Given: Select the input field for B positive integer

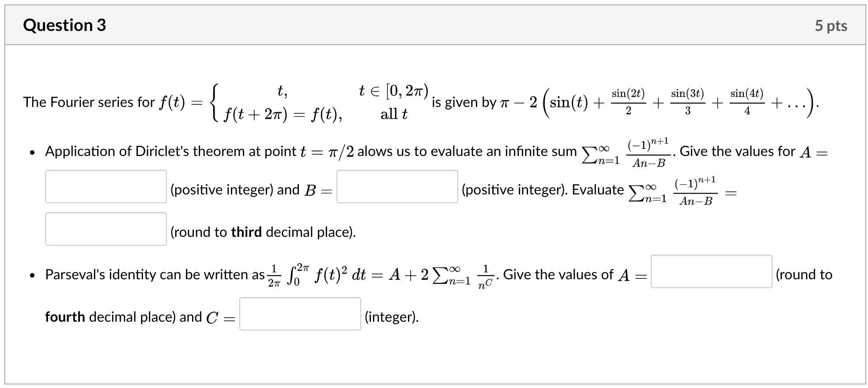Looking at the screenshot, I should coord(397,186).
